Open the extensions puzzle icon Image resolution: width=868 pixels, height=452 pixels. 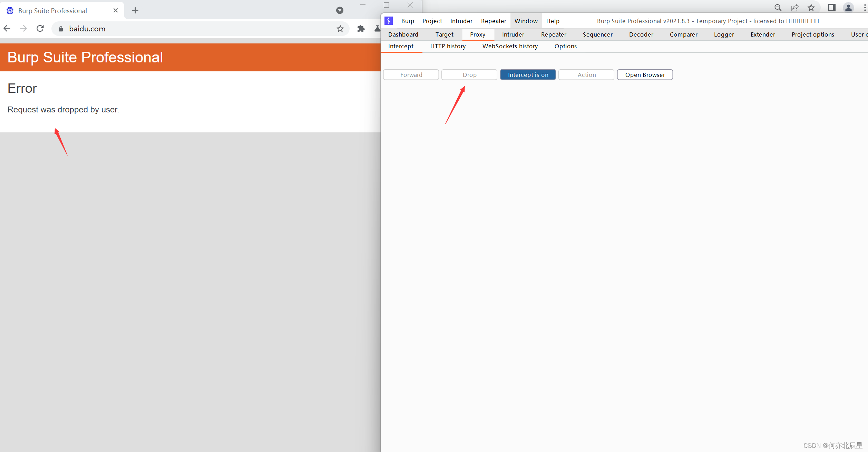(x=361, y=29)
